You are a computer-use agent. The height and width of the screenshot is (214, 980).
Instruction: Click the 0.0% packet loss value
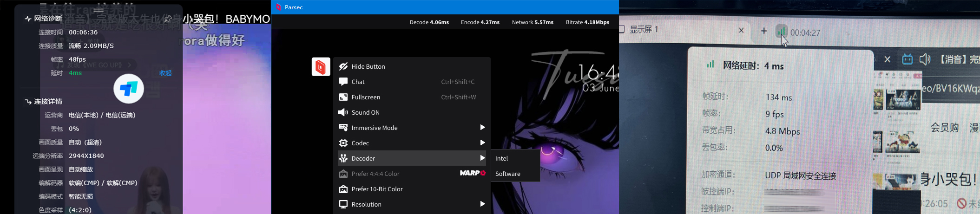click(774, 148)
